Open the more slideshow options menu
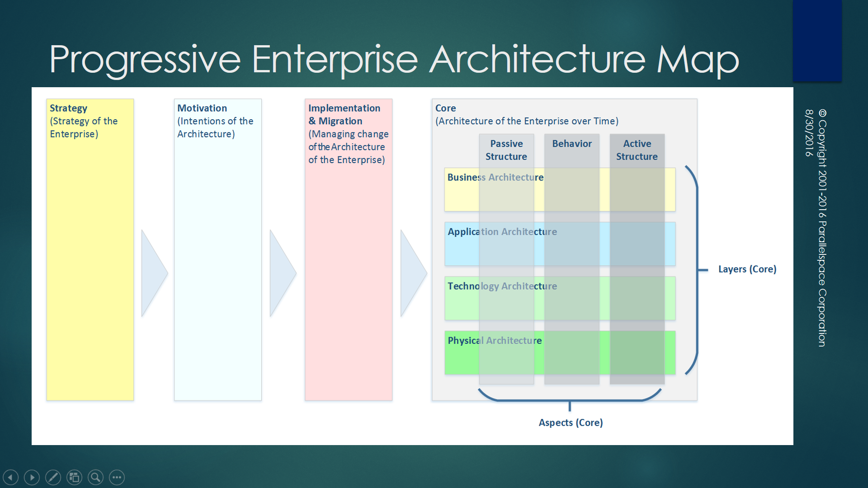The width and height of the screenshot is (868, 488). click(117, 477)
